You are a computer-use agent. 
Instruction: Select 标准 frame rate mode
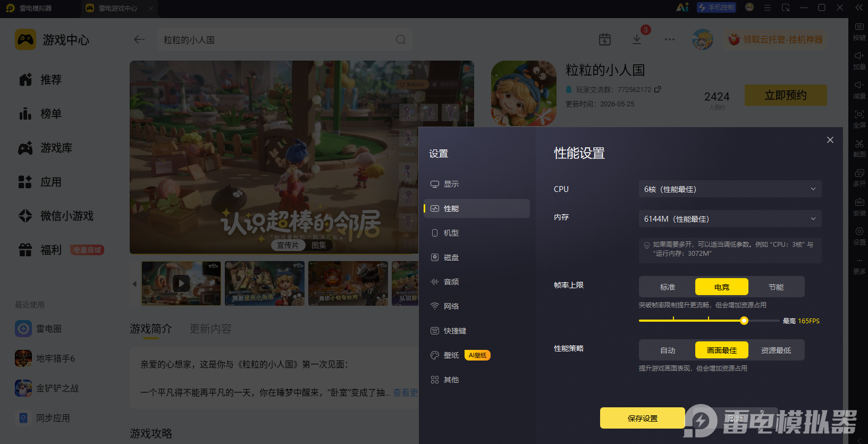click(668, 287)
